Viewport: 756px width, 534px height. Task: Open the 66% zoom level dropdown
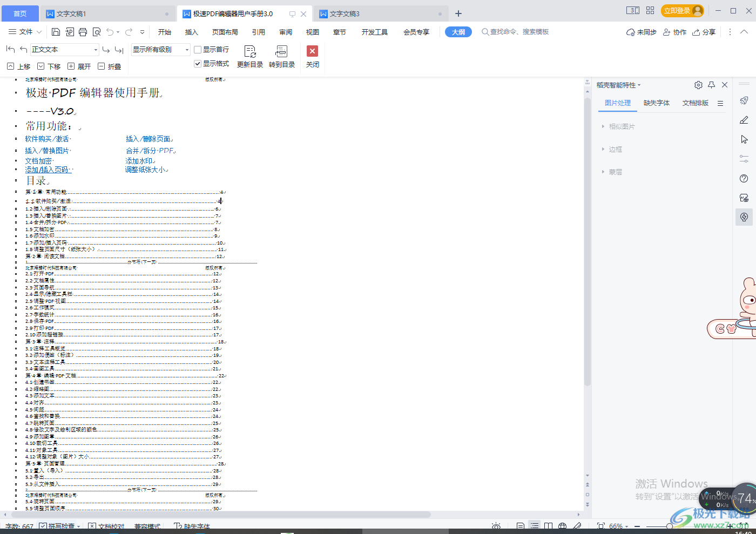click(619, 526)
